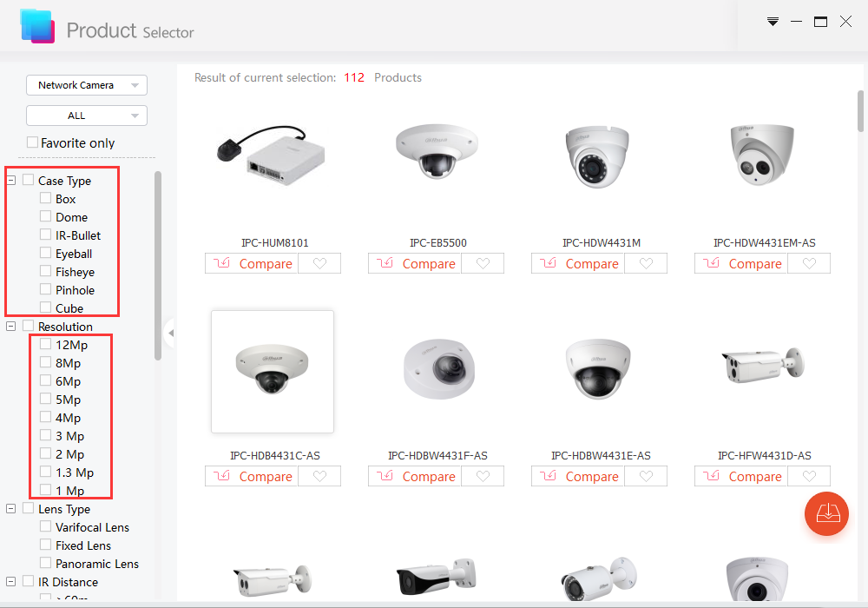Add IPC-HDW4431EM-AS to comparison
The height and width of the screenshot is (608, 868).
point(742,263)
